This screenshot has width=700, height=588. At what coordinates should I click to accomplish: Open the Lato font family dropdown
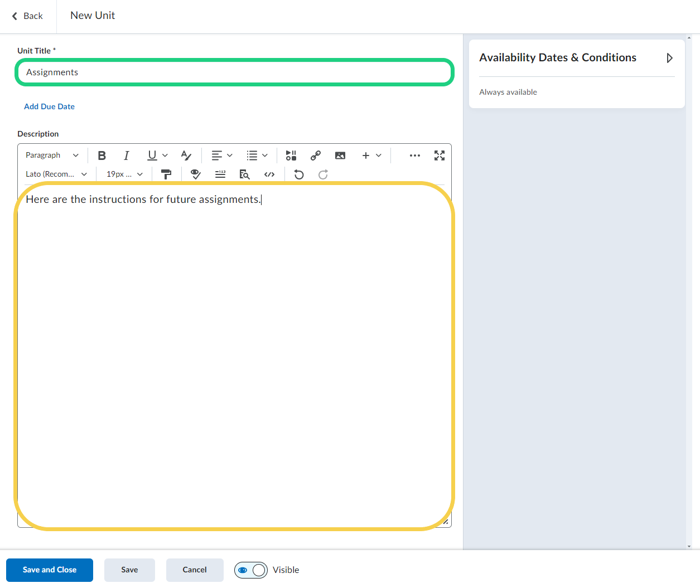click(56, 174)
